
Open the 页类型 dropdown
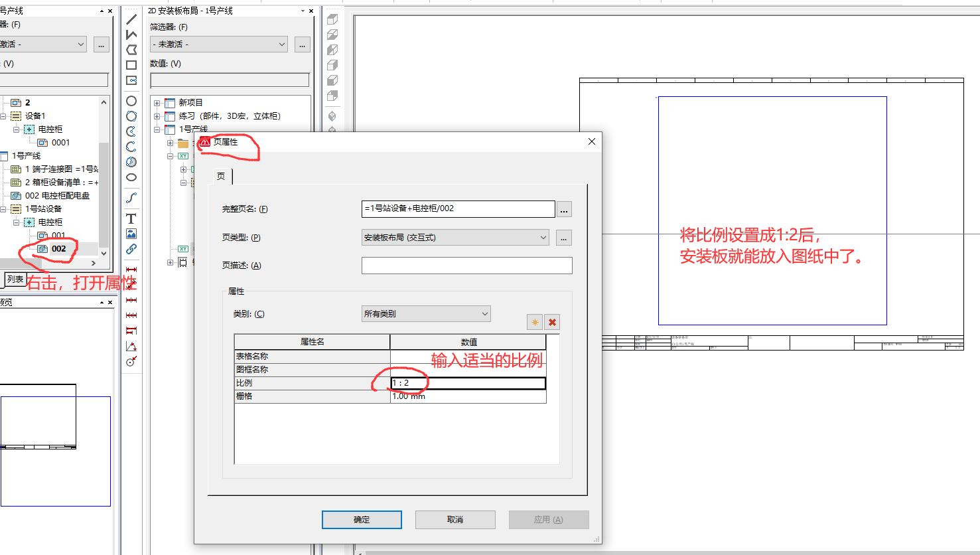coord(543,237)
